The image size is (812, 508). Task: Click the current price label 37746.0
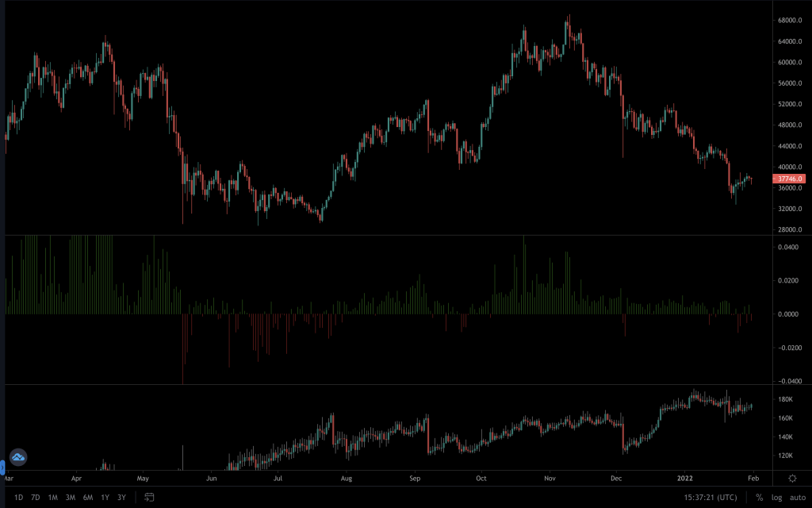789,179
